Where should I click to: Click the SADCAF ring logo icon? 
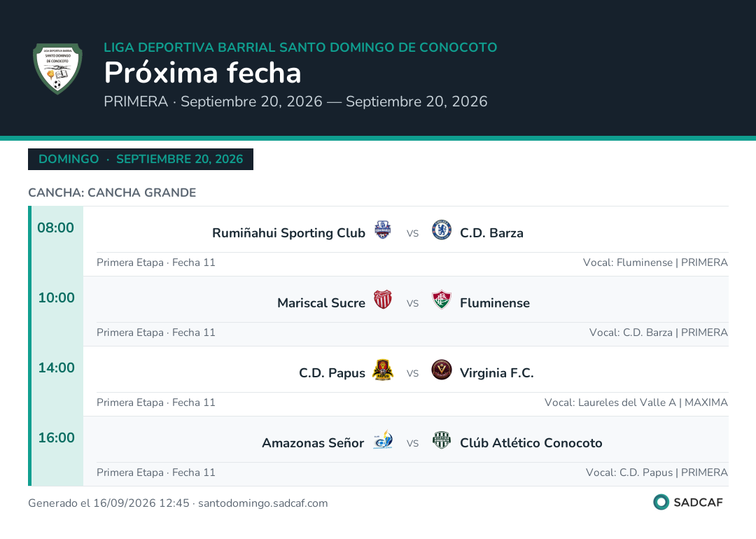[661, 502]
